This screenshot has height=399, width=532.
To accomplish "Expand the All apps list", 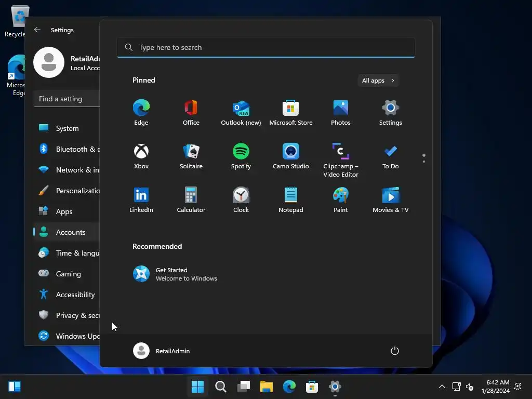I will click(378, 81).
